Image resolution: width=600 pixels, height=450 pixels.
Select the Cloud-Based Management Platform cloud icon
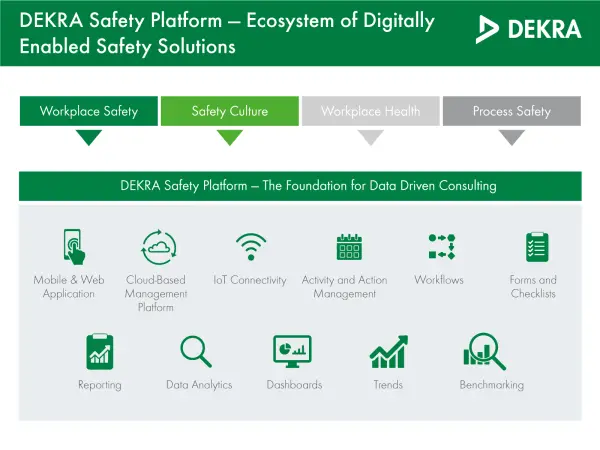(159, 247)
